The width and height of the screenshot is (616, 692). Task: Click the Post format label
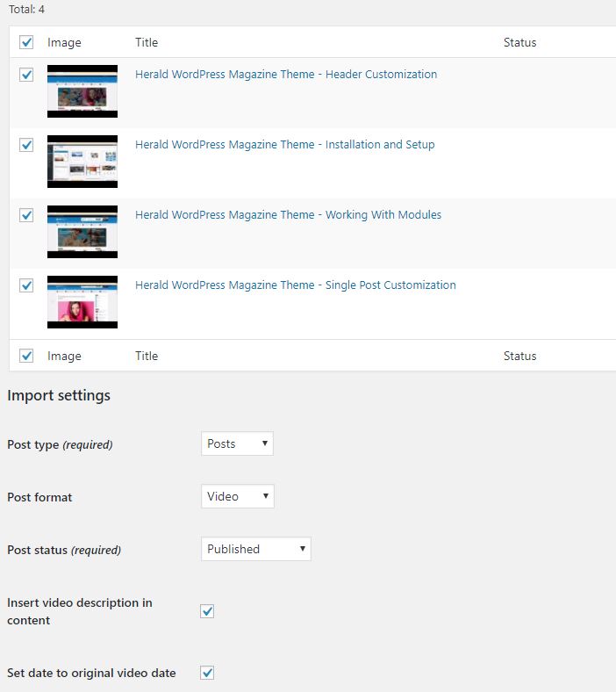(x=39, y=497)
